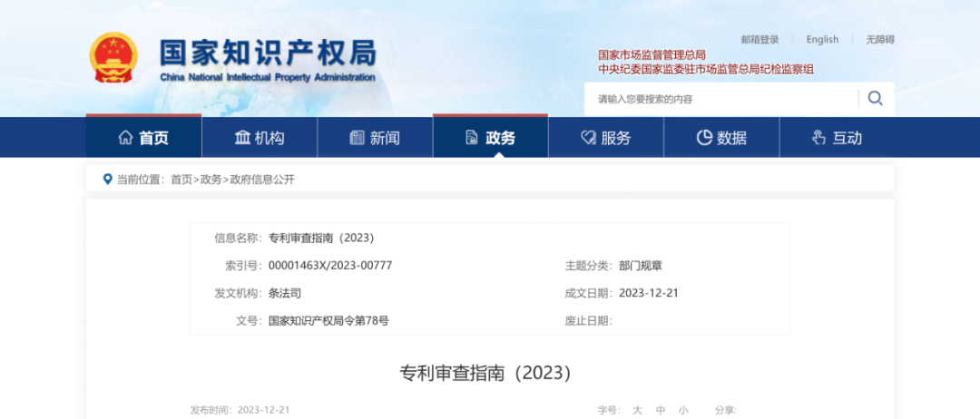This screenshot has height=419, width=980.
Task: Open the 无障碍 accessibility link
Action: point(879,40)
